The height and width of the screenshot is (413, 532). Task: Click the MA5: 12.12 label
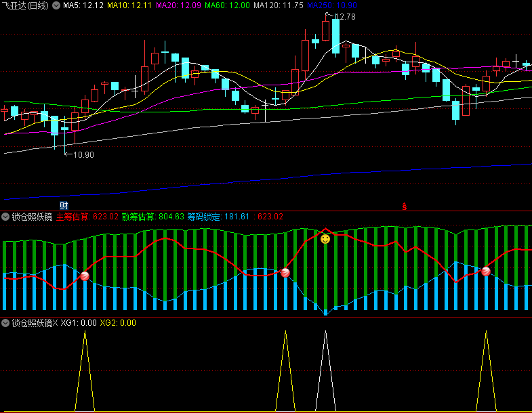(83, 5)
